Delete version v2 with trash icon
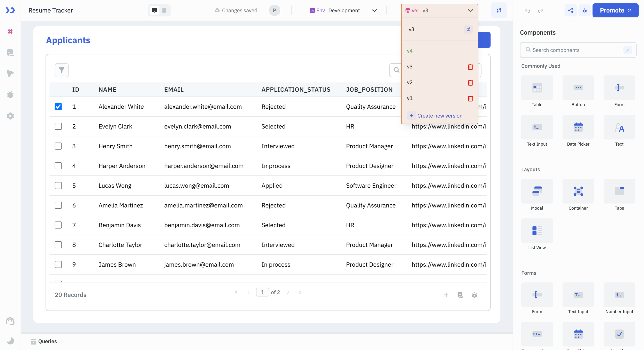 [x=470, y=83]
